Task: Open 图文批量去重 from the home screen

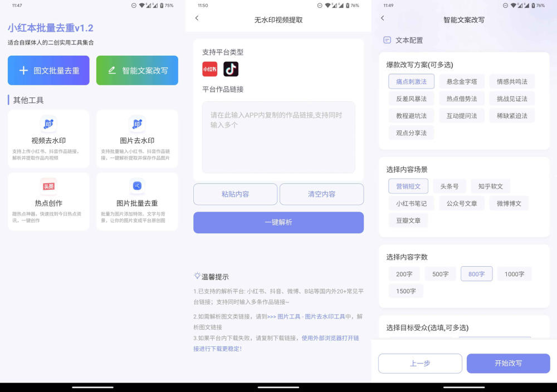Action: 48,71
